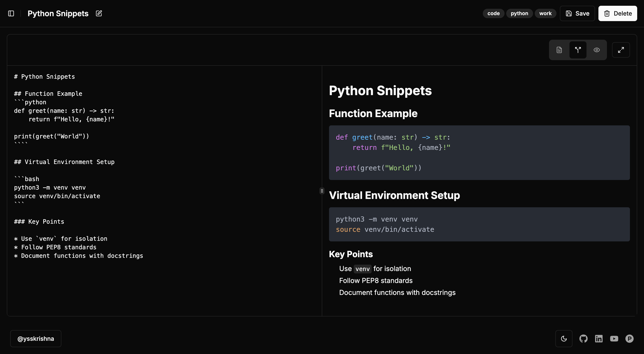Click inline 'venv' code in preview list

pos(362,269)
